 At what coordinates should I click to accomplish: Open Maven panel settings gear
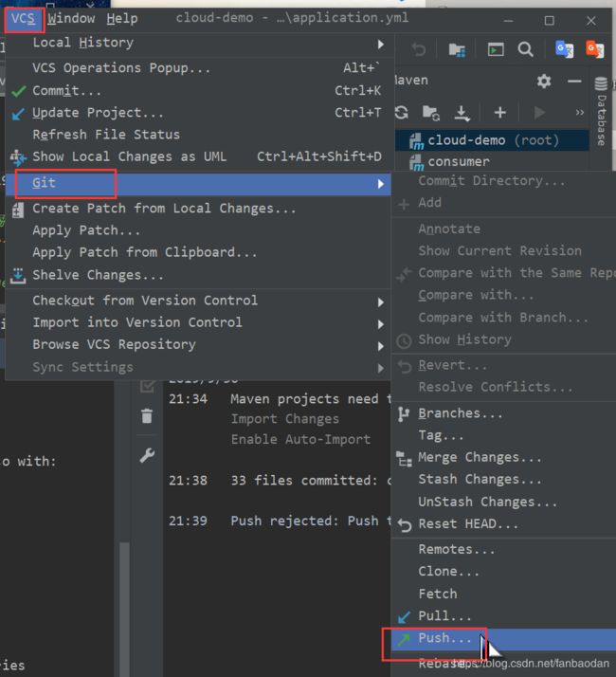(x=544, y=82)
